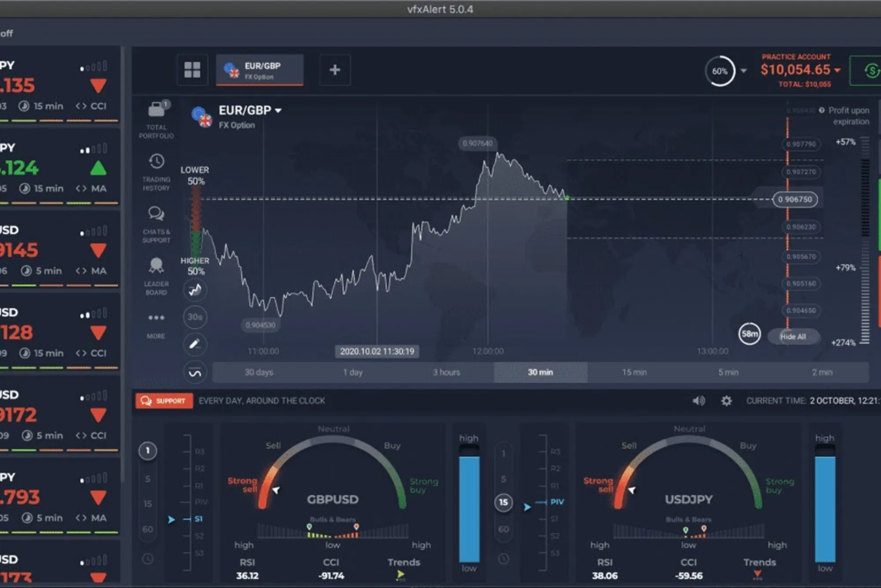Click the GBPUSD RSI value 36.12
This screenshot has width=881, height=588.
(247, 576)
